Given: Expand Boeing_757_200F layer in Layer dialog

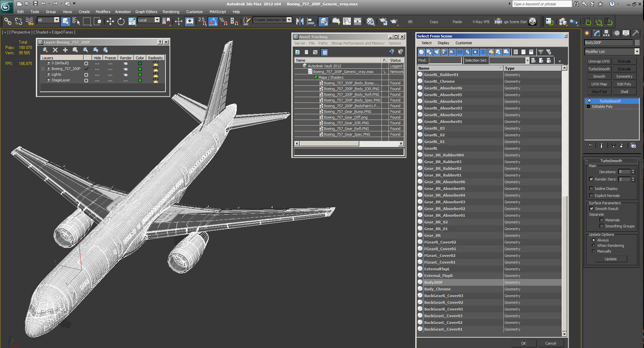Looking at the screenshot, I should click(43, 69).
